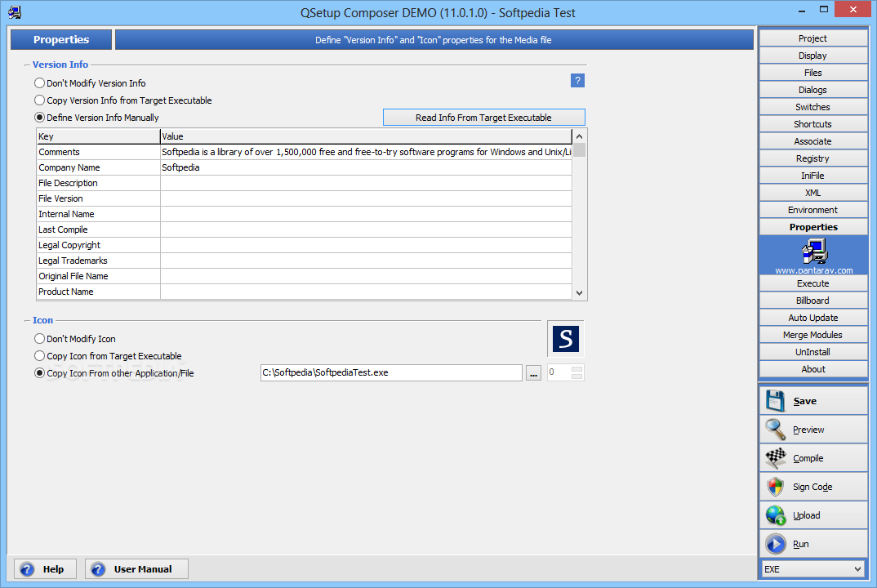The image size is (877, 588).
Task: Click the browse ellipsis button for icon file
Action: tap(533, 373)
